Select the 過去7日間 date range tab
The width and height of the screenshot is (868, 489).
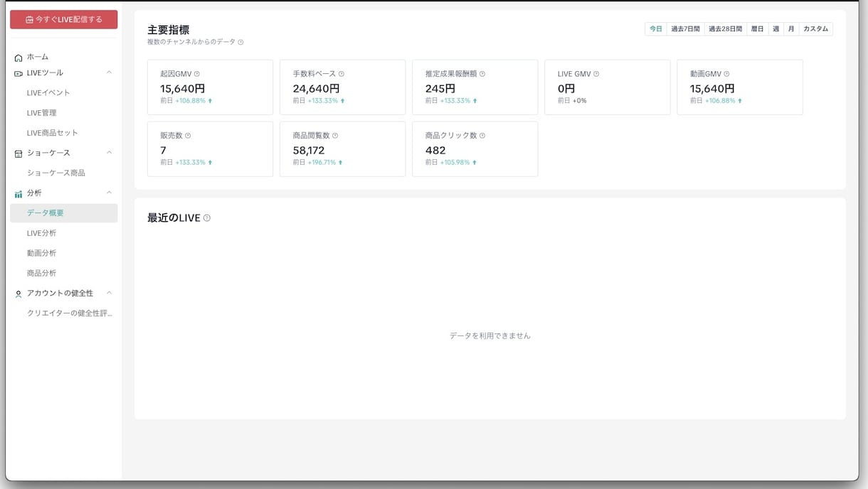(x=686, y=29)
